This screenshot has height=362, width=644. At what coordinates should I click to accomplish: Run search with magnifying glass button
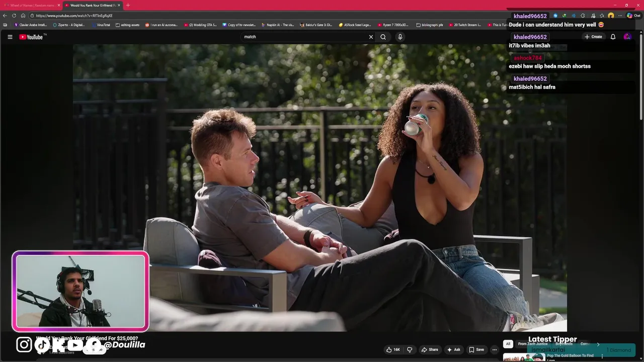[x=383, y=37]
